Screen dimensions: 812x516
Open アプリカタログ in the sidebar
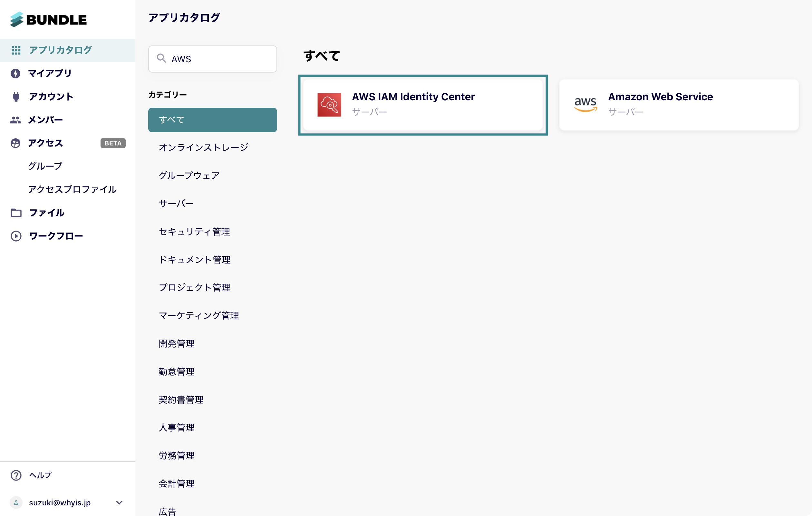[x=68, y=50]
